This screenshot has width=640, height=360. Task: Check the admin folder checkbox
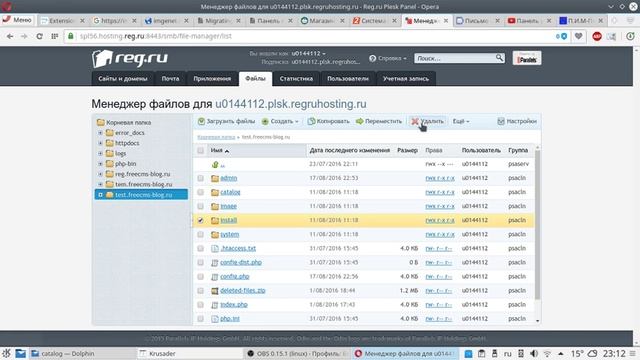tap(200, 178)
